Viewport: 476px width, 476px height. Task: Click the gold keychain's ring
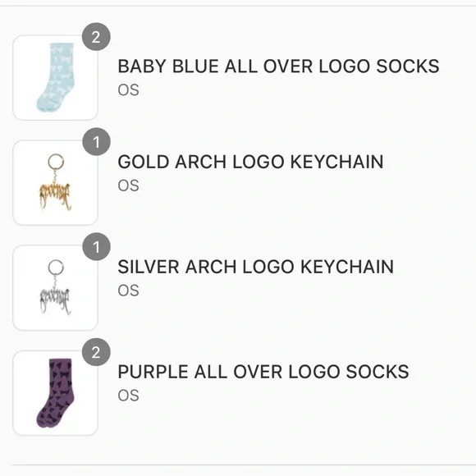(56, 162)
